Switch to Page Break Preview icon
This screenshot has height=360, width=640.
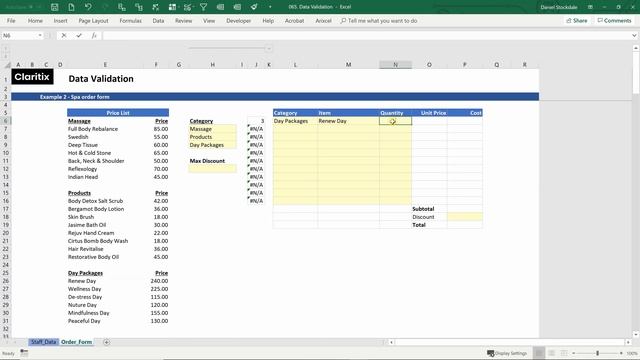[564, 353]
